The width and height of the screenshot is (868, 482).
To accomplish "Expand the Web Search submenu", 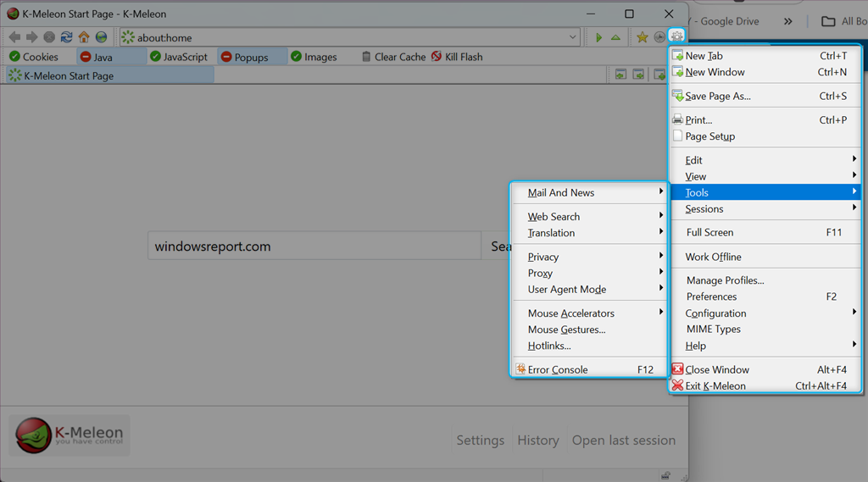I will point(590,216).
